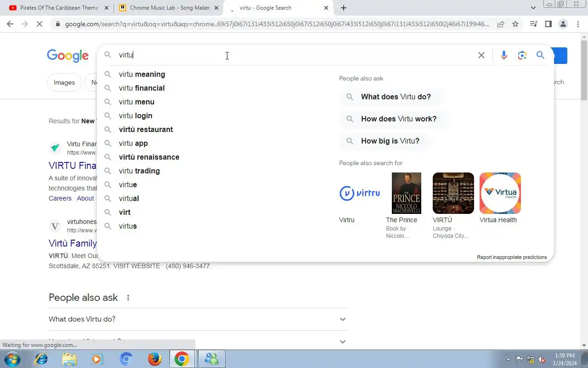Open Chrome side panel icon
Viewport: 588px width, 368px height.
548,24
